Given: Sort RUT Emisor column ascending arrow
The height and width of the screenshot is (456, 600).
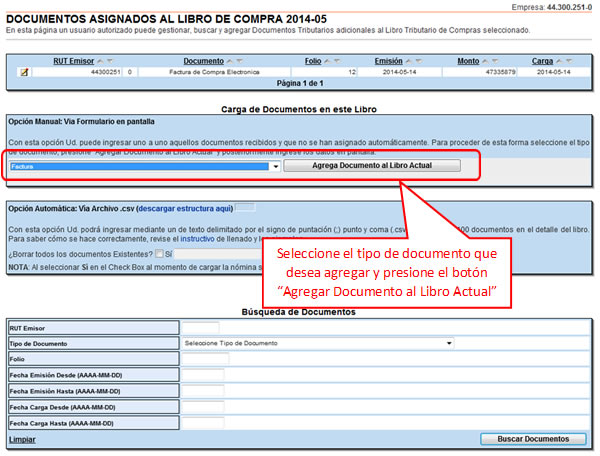Looking at the screenshot, I should point(100,61).
